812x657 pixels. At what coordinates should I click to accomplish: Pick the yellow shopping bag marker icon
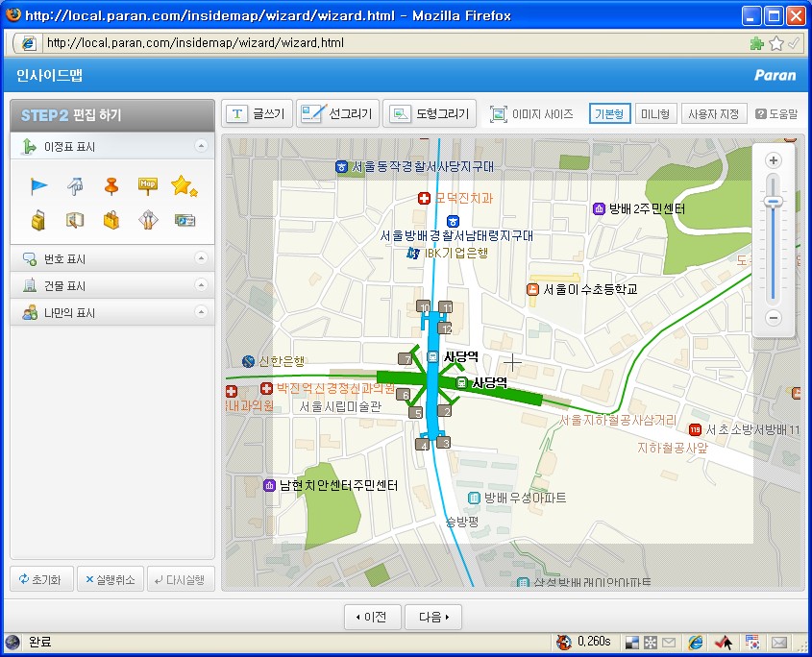tap(111, 221)
